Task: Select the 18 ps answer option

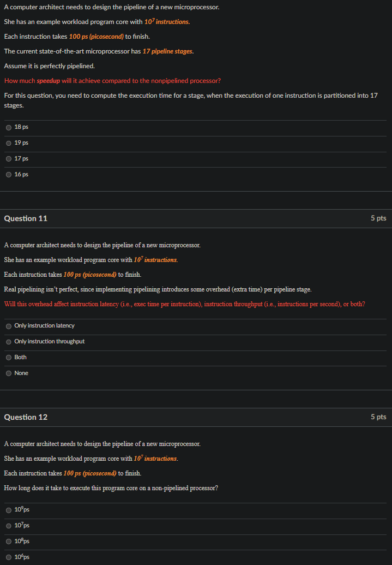Action: point(9,127)
